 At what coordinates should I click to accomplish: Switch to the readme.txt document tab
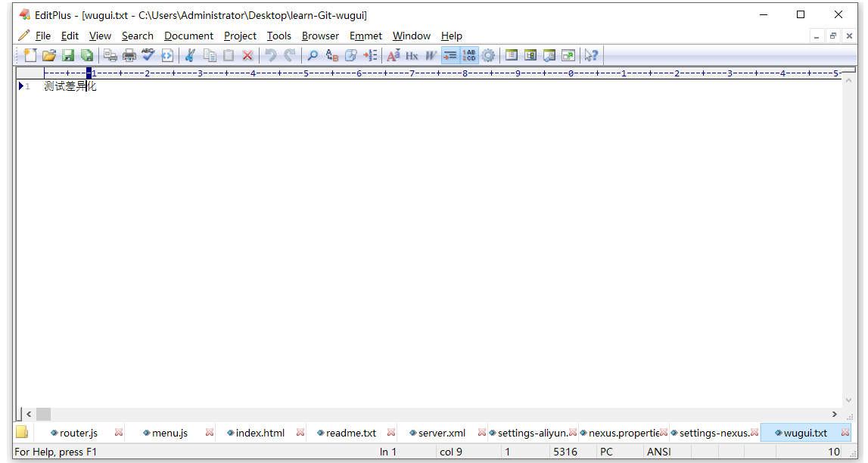click(351, 433)
